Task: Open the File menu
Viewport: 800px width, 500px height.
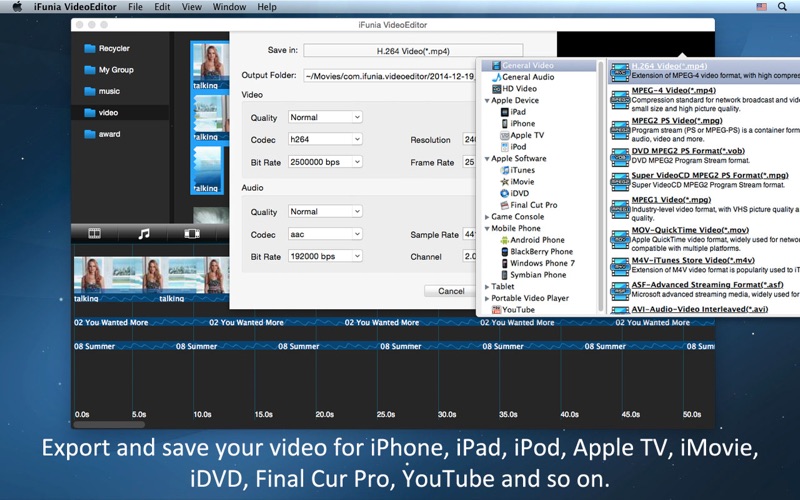Action: (135, 7)
